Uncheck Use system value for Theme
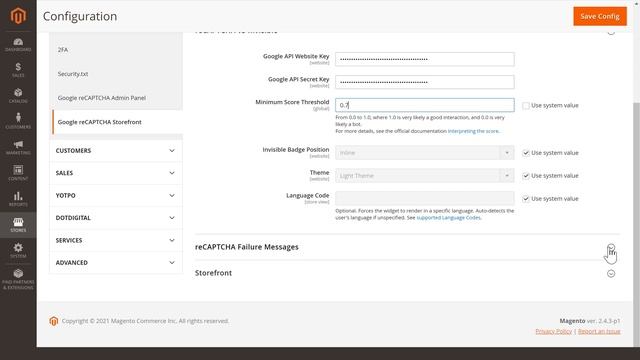The width and height of the screenshot is (640, 360). 526,176
